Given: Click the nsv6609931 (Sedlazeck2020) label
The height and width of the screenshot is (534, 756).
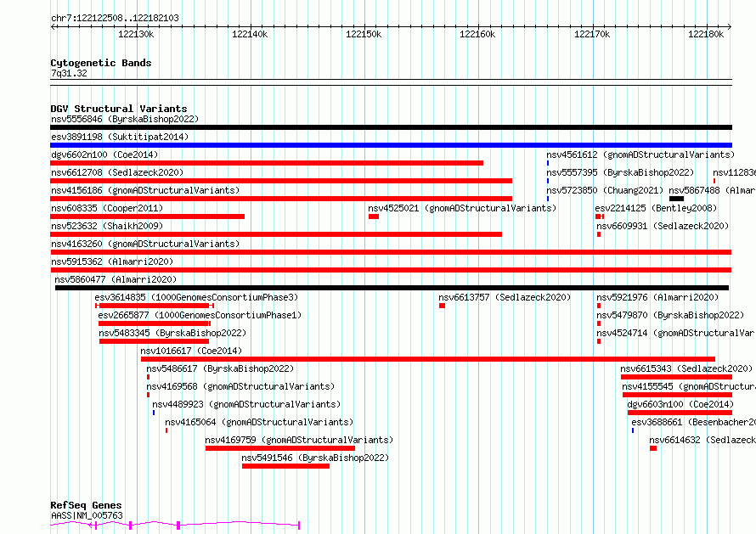Looking at the screenshot, I should (x=663, y=226).
